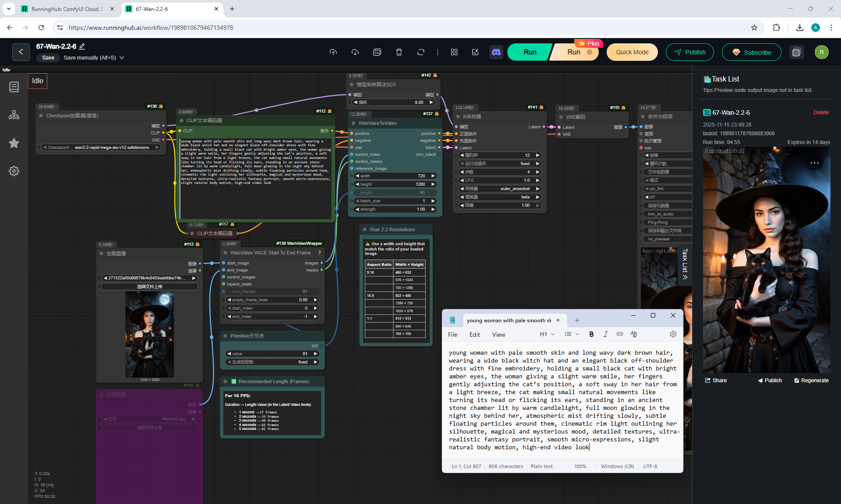The image size is (841, 504).
Task: Toggle italic formatting in Notepad
Action: (605, 334)
